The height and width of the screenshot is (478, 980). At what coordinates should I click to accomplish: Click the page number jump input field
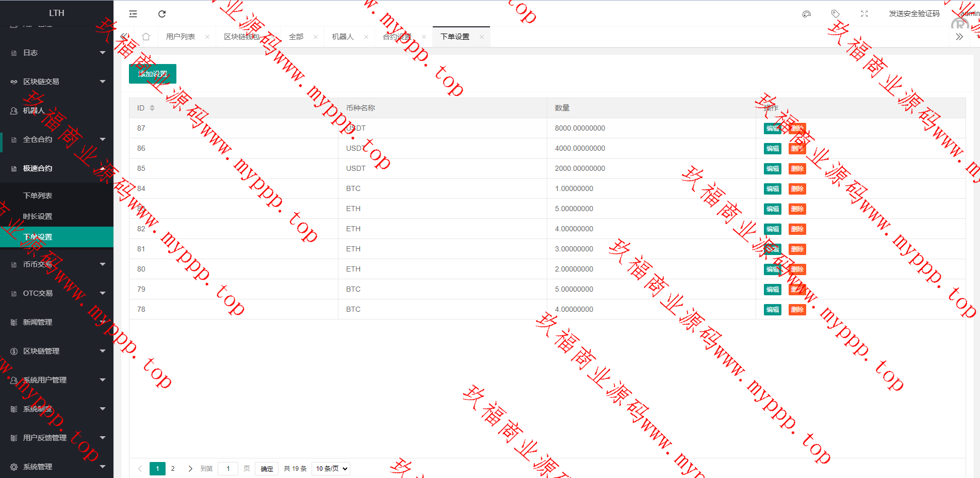click(x=228, y=469)
